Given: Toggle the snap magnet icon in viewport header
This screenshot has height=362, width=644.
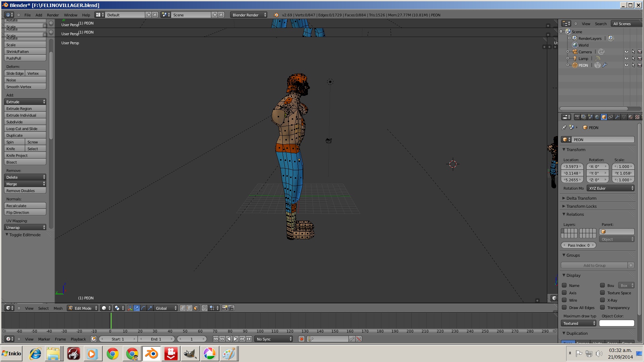Looking at the screenshot, I should 205,308.
